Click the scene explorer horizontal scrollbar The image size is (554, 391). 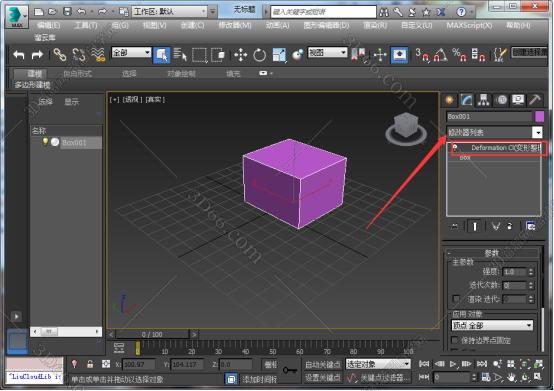pos(66,332)
